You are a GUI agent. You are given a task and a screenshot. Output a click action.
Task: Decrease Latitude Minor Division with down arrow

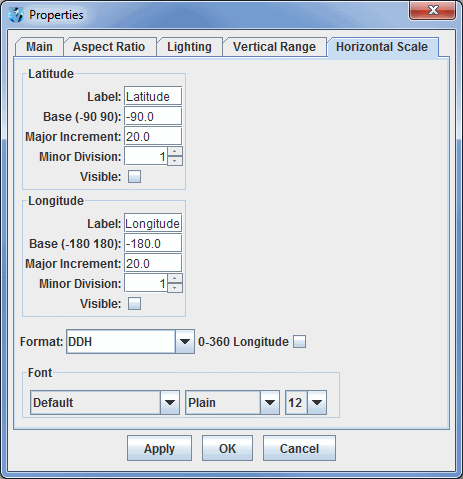175,161
